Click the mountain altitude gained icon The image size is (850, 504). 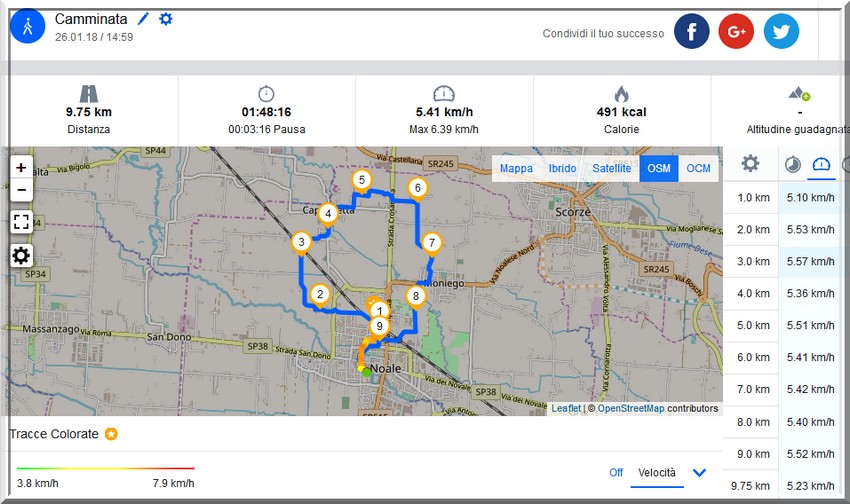click(800, 93)
